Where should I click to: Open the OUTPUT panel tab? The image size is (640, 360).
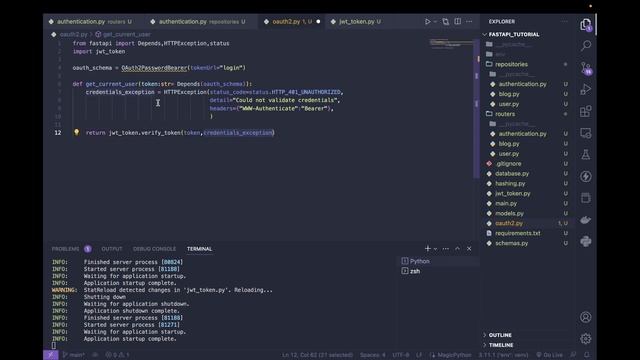[112, 249]
